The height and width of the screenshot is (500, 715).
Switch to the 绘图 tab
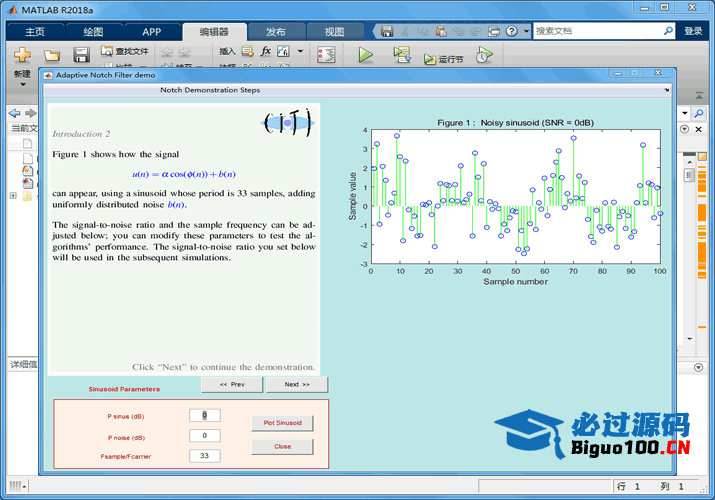[x=93, y=31]
